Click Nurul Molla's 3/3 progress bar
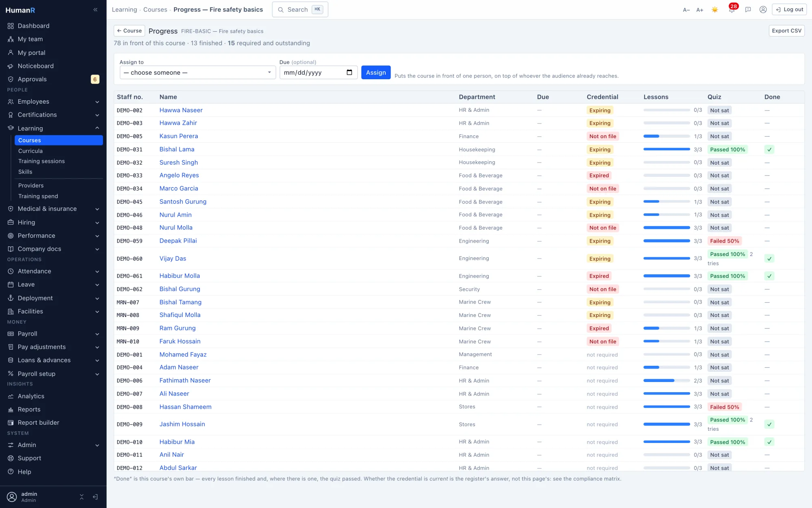The image size is (812, 508). (x=667, y=228)
